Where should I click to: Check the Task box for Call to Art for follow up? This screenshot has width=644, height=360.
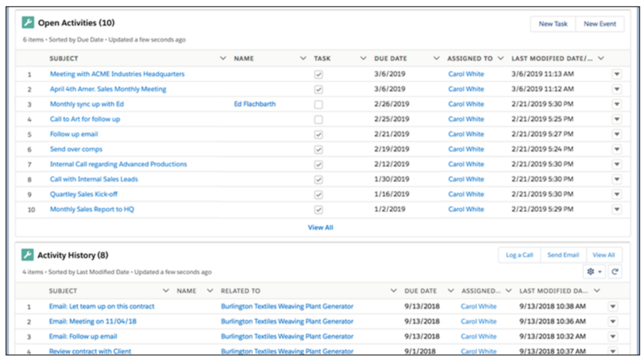tap(318, 119)
